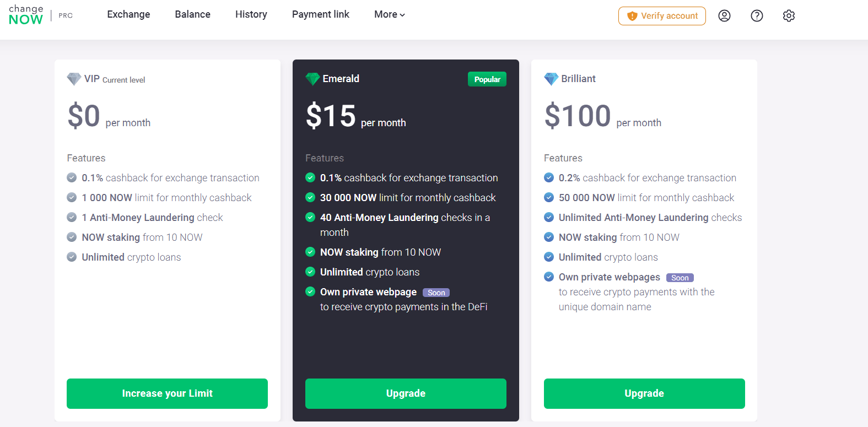868x427 pixels.
Task: Click Increase your Limit on VIP plan
Action: (x=167, y=393)
